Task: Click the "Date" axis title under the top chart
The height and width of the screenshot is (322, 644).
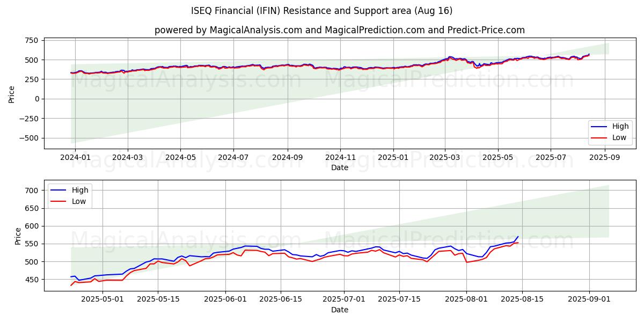Action: pos(340,167)
